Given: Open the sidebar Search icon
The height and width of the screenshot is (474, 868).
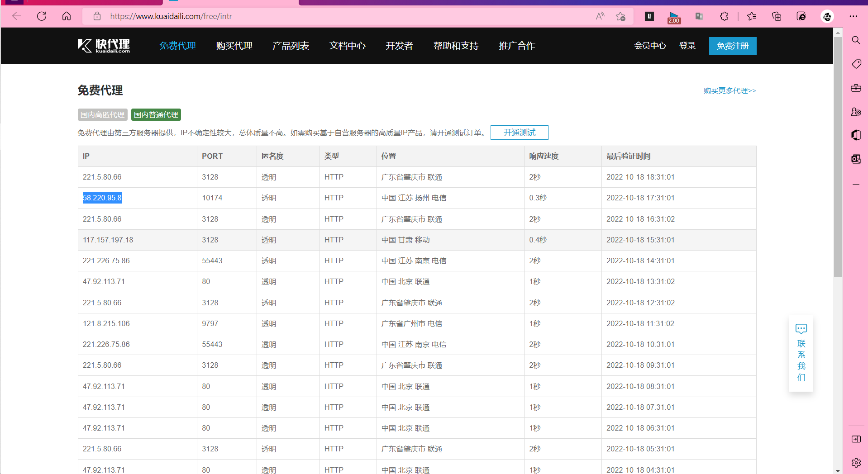Looking at the screenshot, I should (x=856, y=40).
